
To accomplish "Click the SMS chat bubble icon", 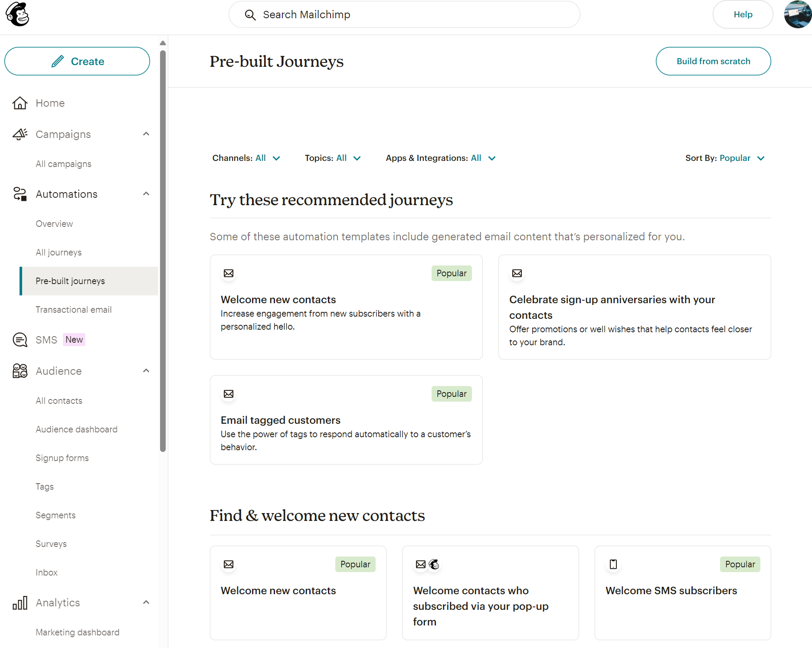I will coord(20,340).
